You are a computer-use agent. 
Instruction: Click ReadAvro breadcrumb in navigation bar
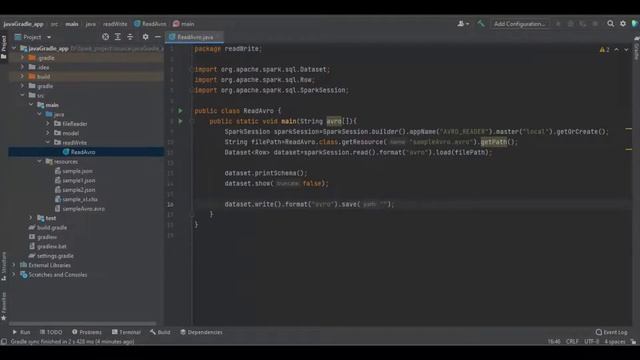(150, 24)
